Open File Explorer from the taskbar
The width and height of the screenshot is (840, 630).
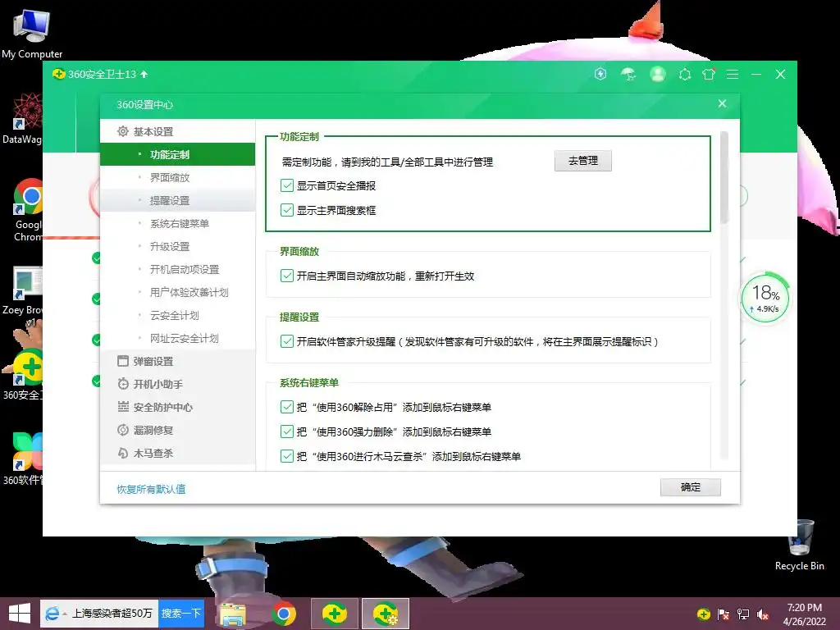pos(233,614)
